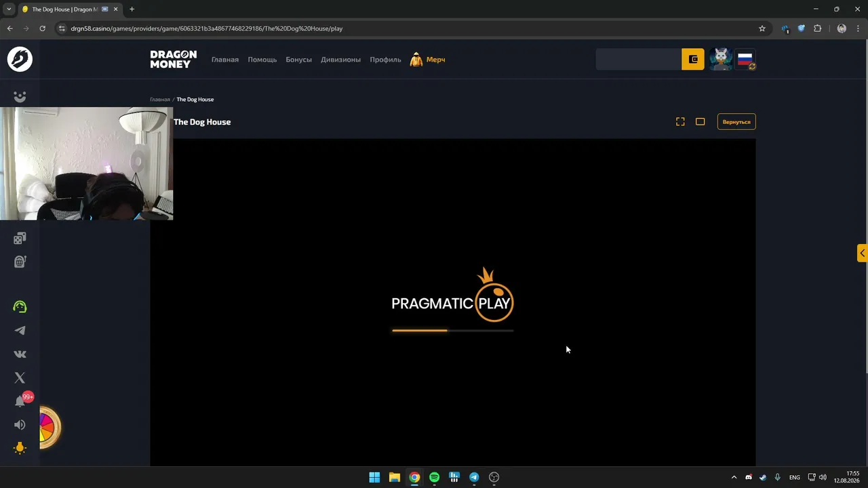Open the sidebar icon below the dice
868x488 pixels.
[20, 262]
